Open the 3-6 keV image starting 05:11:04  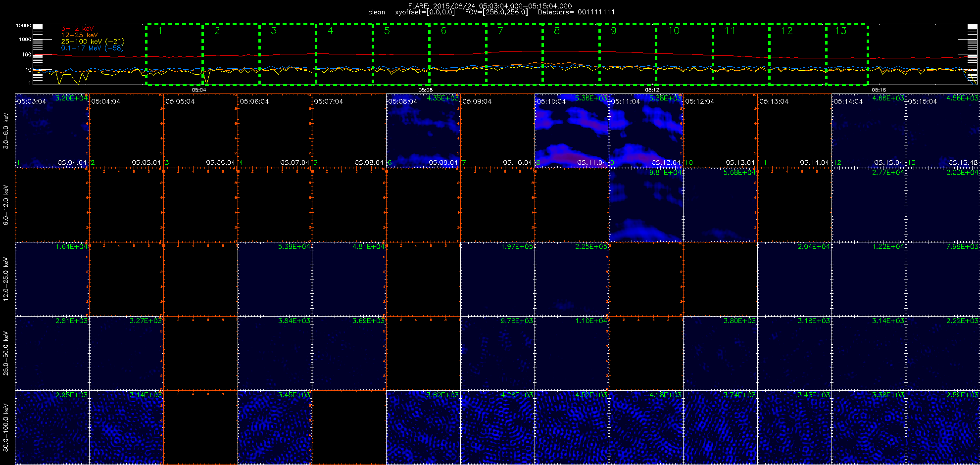(646, 131)
